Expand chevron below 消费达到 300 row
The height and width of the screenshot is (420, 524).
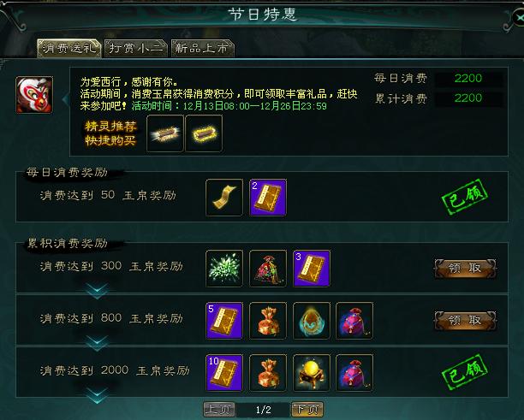(x=97, y=291)
